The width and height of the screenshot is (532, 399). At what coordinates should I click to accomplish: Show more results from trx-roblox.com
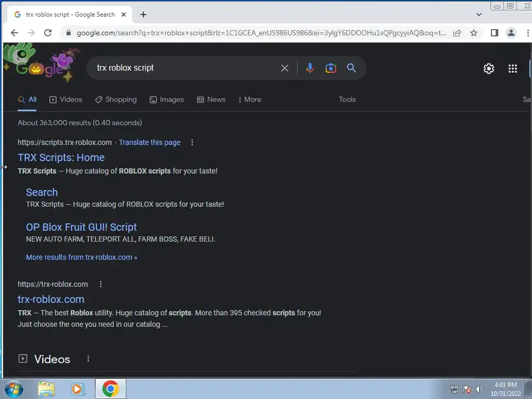coord(82,257)
